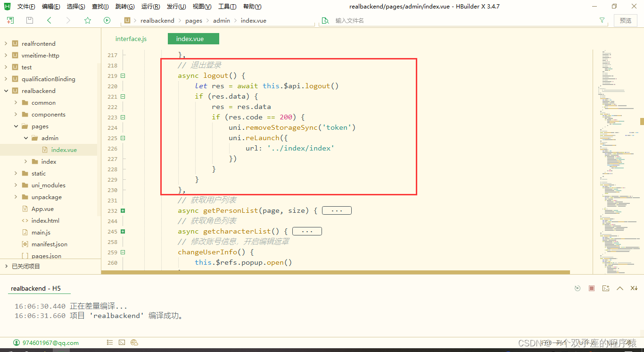Unfold the code block at line 232
This screenshot has height=352, width=644.
[123, 211]
